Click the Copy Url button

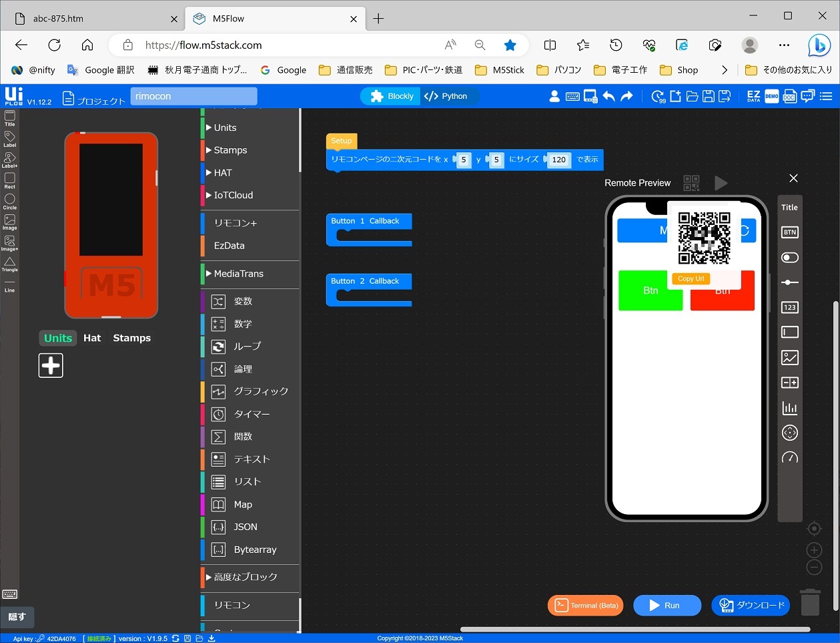691,279
